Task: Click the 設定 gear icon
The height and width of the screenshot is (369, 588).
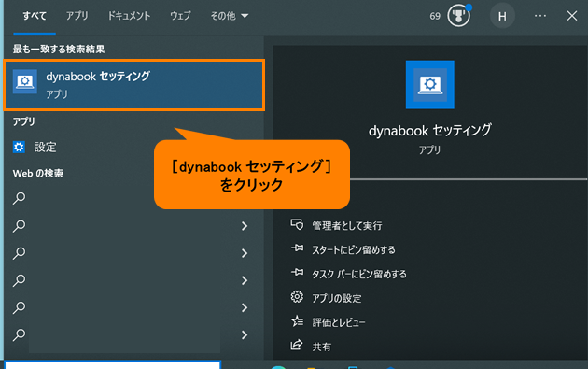Action: [x=19, y=148]
